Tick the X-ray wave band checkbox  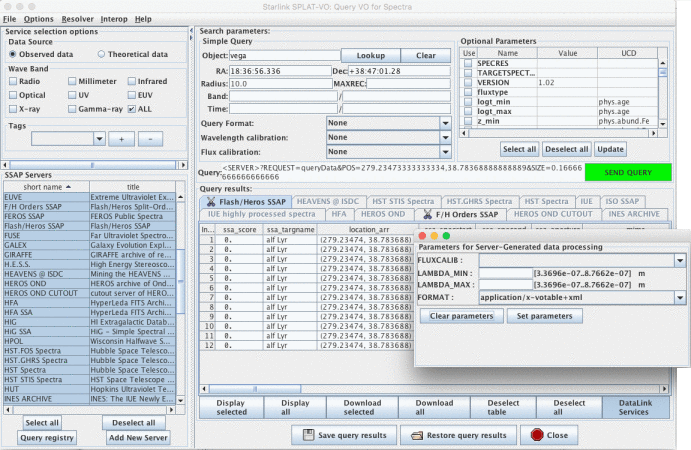13,109
